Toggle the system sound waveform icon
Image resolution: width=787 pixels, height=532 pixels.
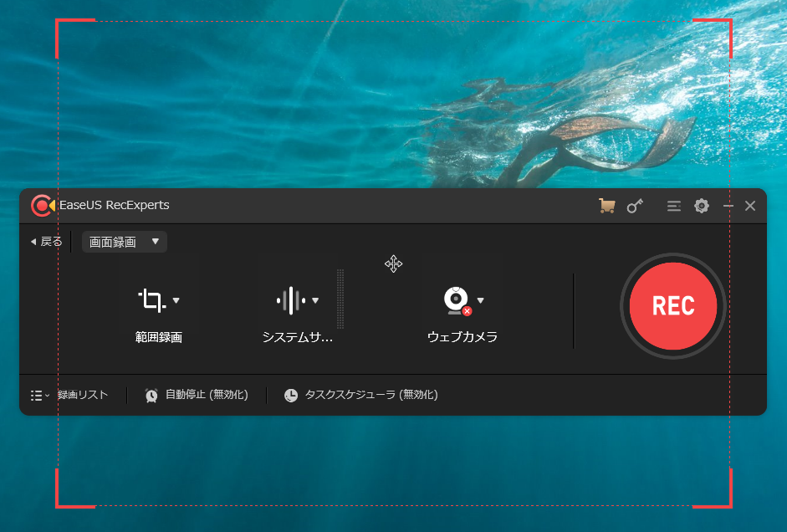(x=291, y=300)
